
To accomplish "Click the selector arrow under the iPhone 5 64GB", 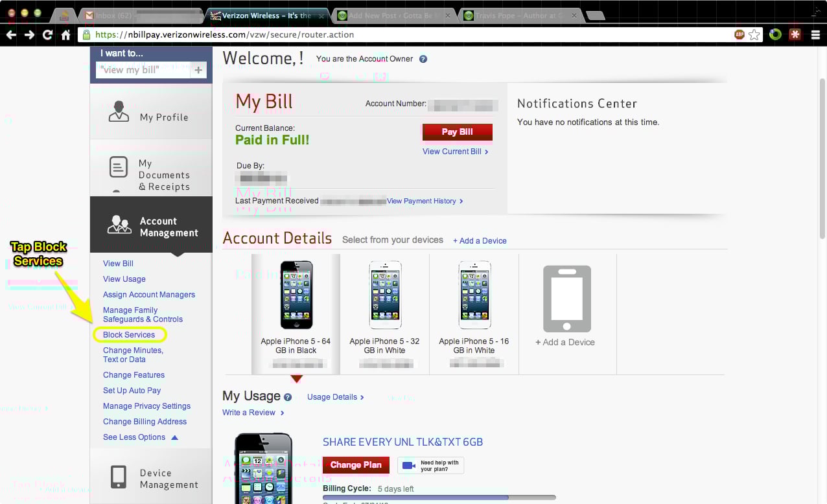I will tap(296, 380).
